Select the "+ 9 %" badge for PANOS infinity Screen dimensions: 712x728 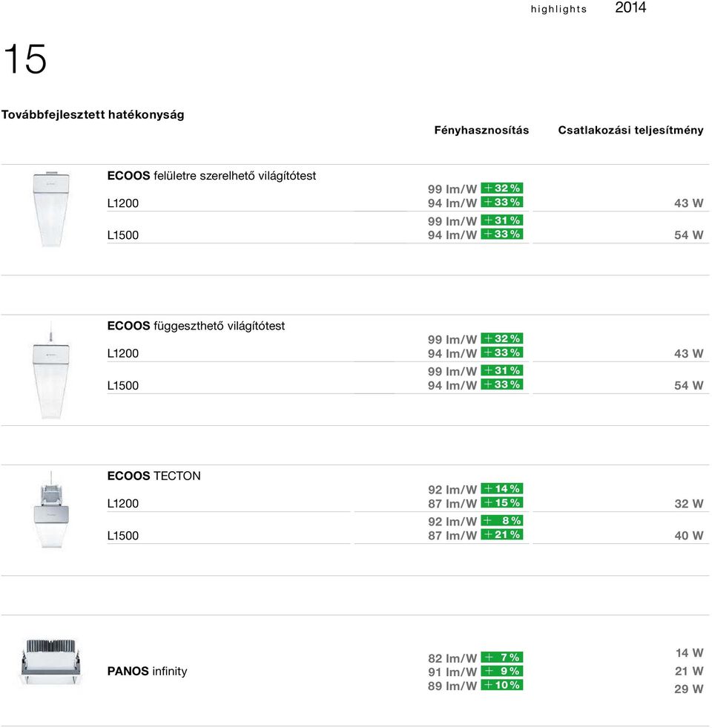(x=502, y=671)
